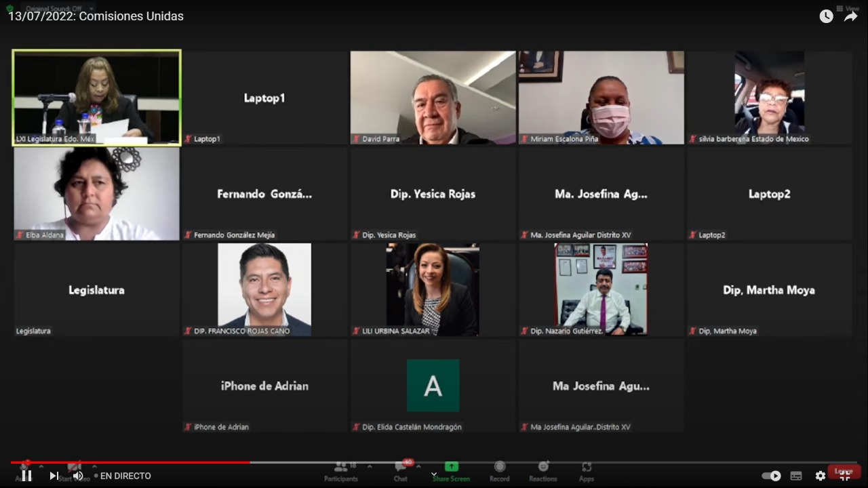Screen dimensions: 868x488
Task: Click the Zoom Record button
Action: 500,471
